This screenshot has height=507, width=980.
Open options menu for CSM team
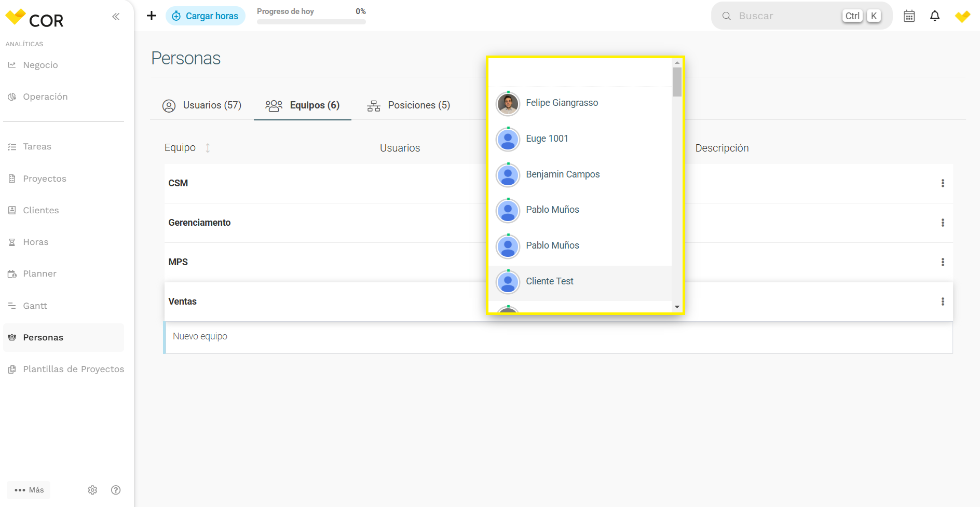coord(943,183)
